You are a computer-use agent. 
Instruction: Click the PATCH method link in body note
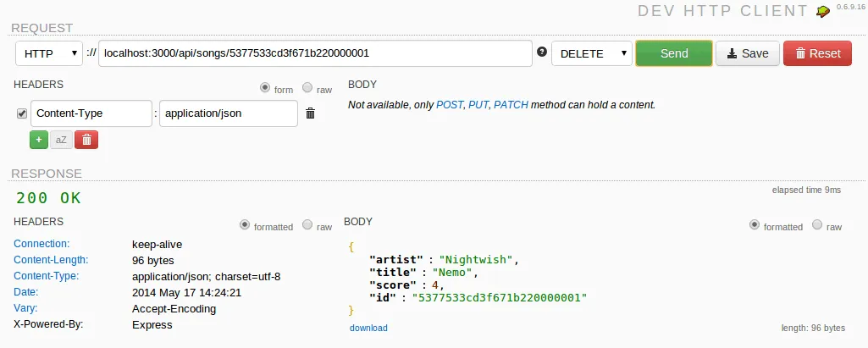pyautogui.click(x=511, y=105)
